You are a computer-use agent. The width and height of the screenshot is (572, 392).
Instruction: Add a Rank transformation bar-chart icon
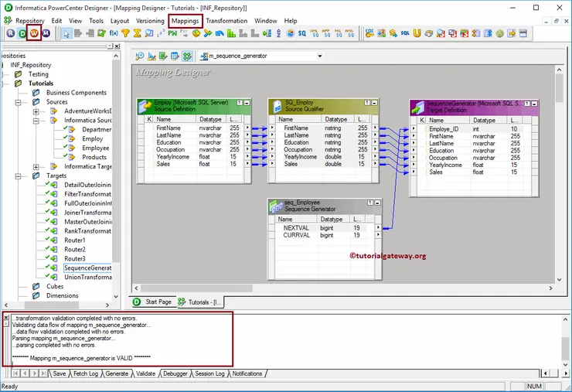[x=231, y=33]
